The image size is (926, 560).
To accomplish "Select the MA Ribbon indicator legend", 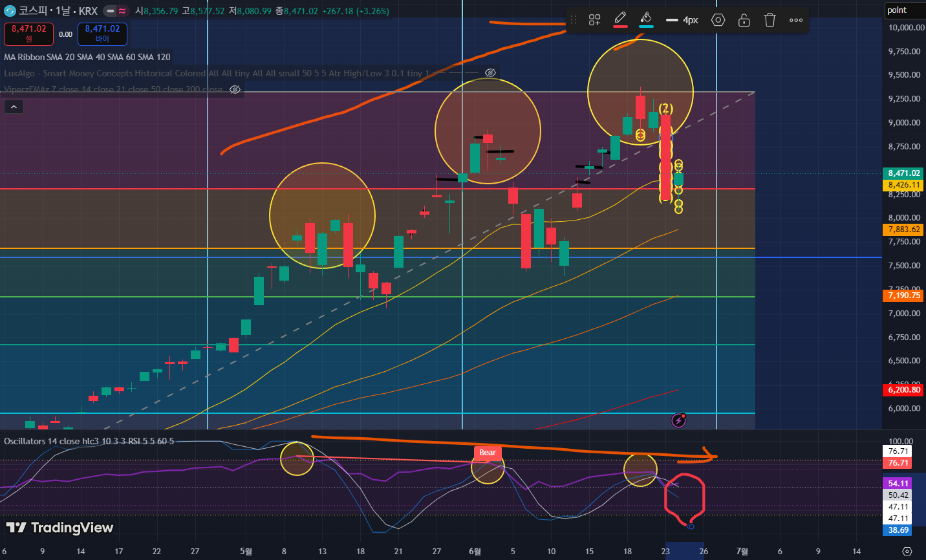I will [x=87, y=57].
